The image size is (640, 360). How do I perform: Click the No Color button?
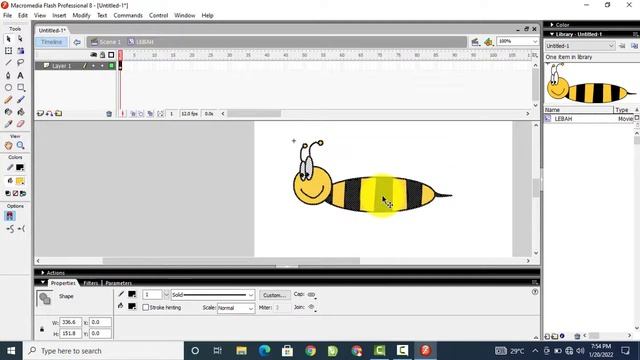click(x=16, y=193)
